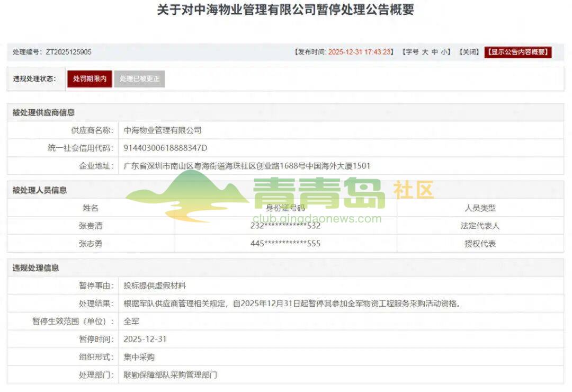Set font size to 中
Viewport: 572px width, 392px height.
coord(434,52)
